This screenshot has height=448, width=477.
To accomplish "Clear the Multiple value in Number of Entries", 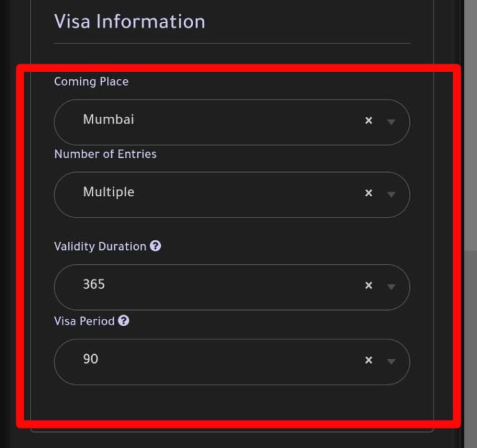I will tap(368, 193).
